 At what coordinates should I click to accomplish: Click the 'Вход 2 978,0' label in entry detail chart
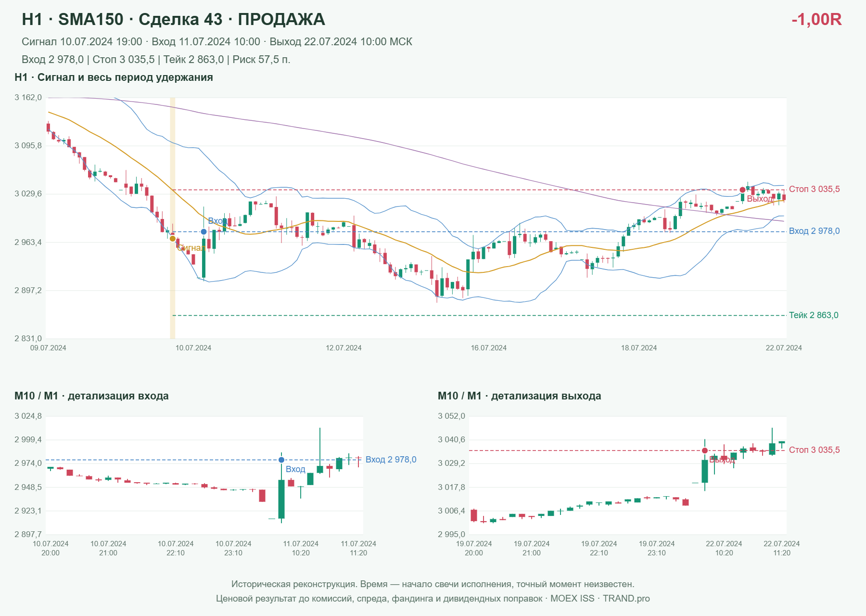[x=391, y=460]
